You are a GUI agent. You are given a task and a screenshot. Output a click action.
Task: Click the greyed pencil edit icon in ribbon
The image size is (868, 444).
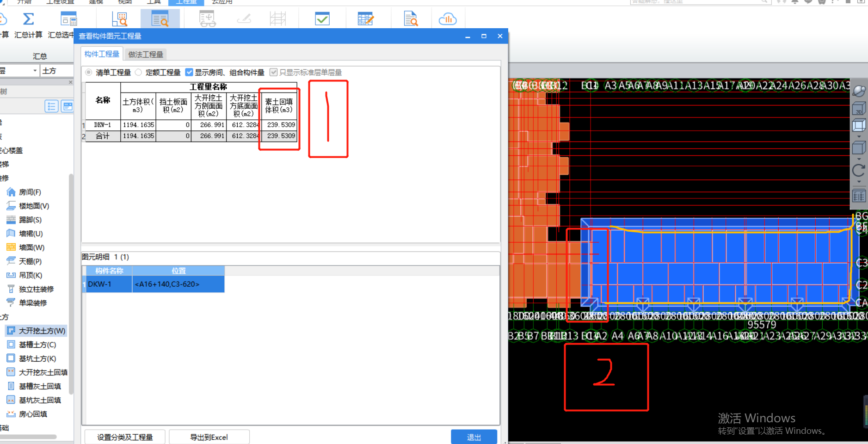point(244,19)
